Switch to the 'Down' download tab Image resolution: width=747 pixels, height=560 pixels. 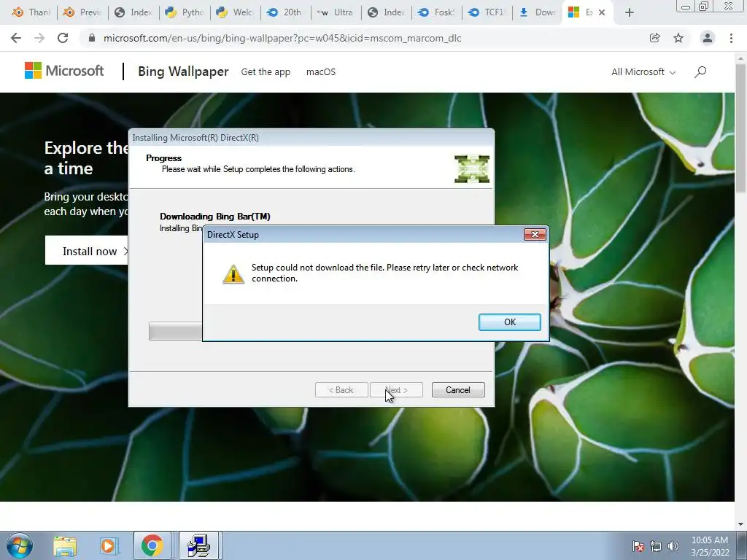[538, 12]
